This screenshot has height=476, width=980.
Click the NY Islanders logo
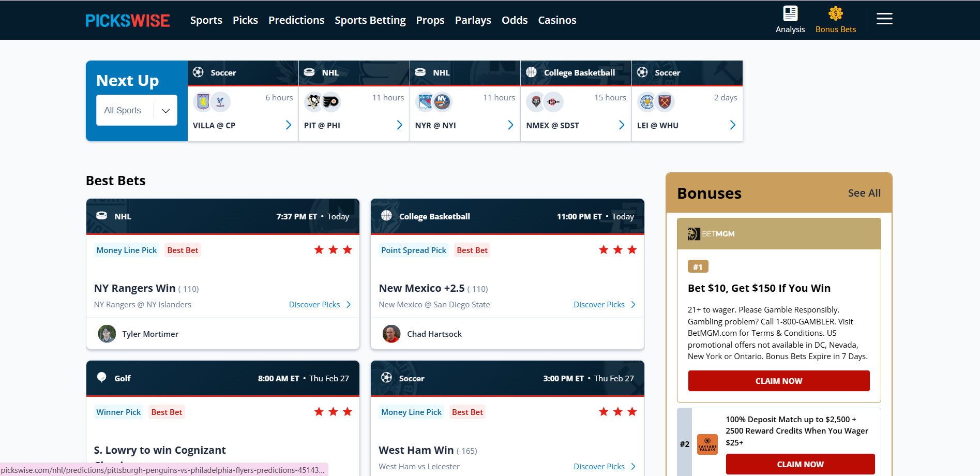442,102
